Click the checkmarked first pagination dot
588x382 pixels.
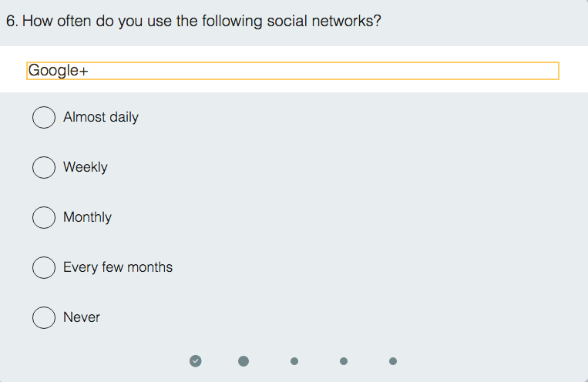(196, 360)
